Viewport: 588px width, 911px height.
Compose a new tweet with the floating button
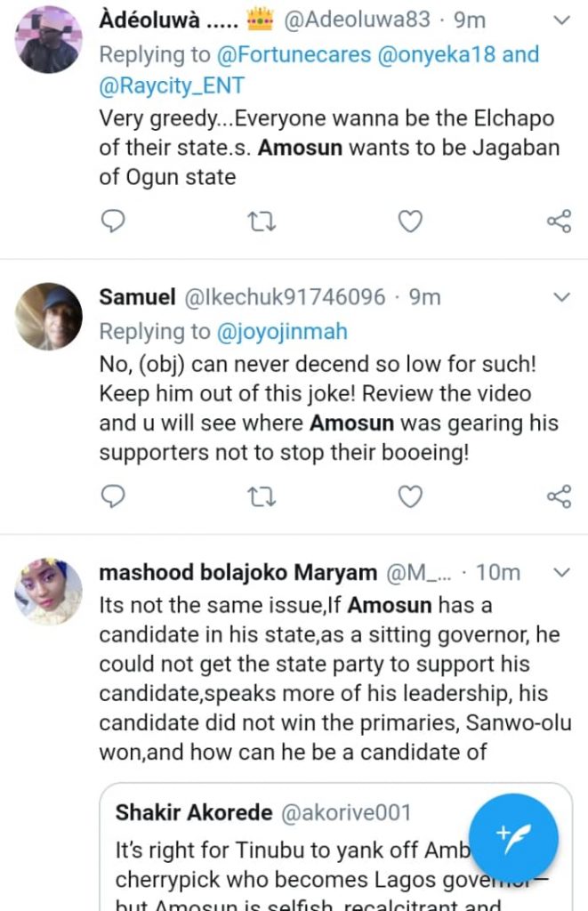coord(514,837)
